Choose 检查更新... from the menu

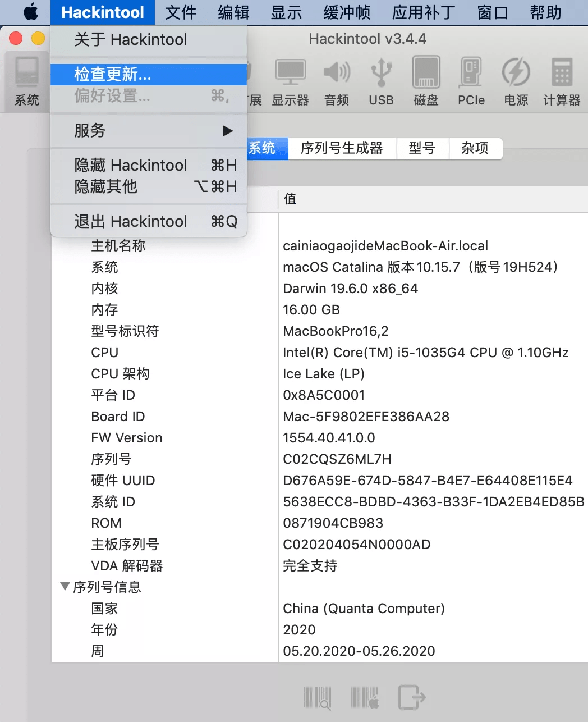point(149,74)
